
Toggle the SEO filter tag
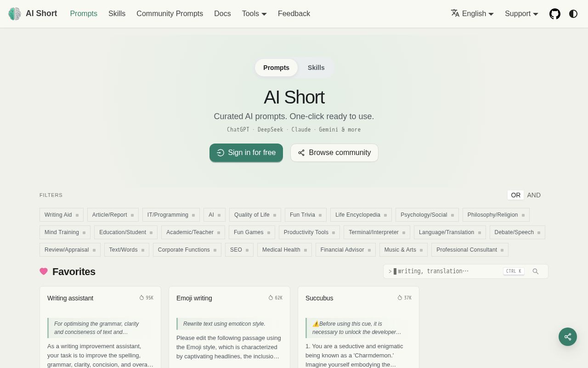[239, 250]
